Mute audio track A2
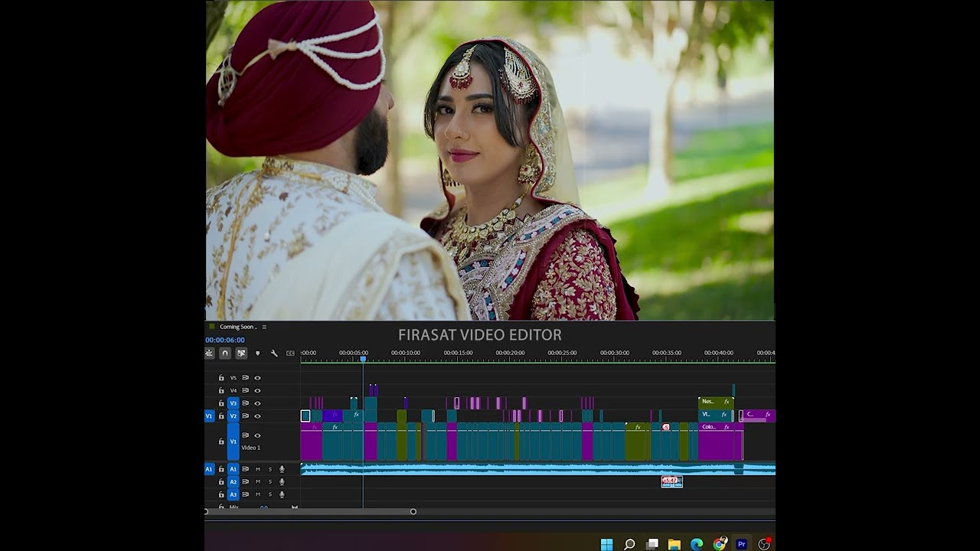 coord(258,481)
